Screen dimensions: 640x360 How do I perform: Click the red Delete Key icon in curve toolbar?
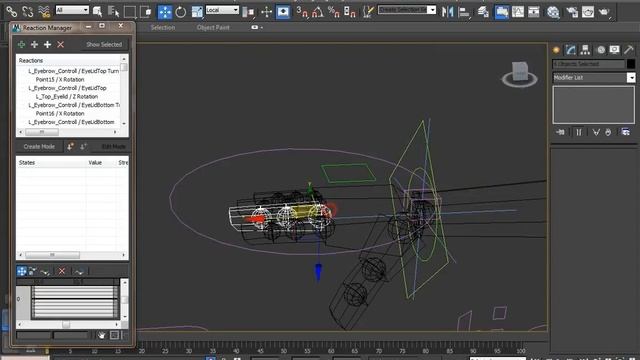[62, 271]
